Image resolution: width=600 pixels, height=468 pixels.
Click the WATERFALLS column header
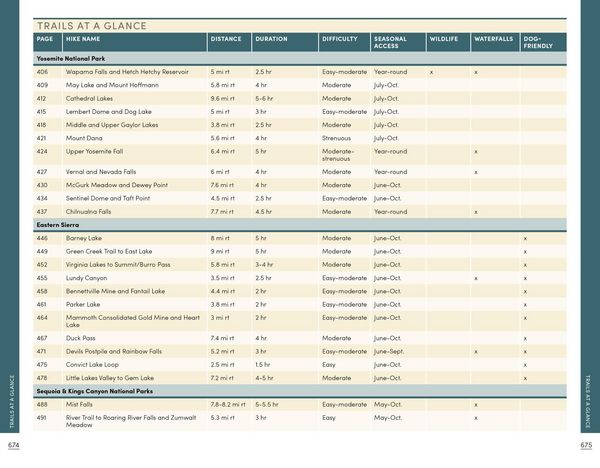coord(493,39)
